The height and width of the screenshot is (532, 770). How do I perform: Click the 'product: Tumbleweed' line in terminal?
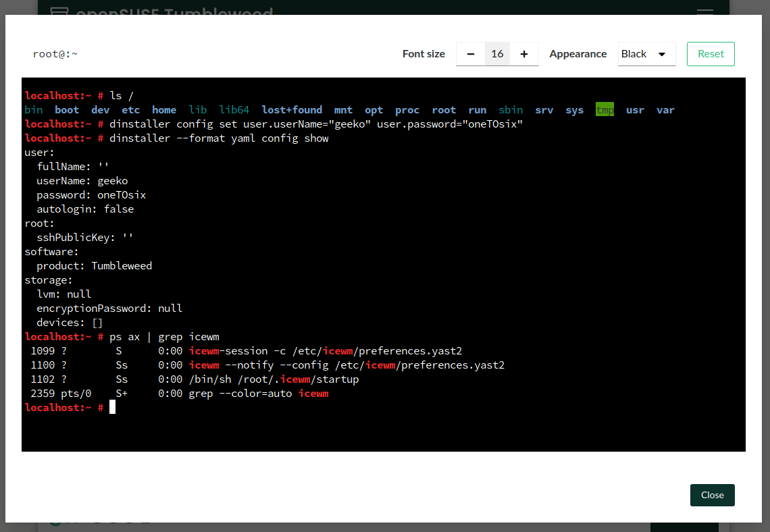[x=95, y=266]
